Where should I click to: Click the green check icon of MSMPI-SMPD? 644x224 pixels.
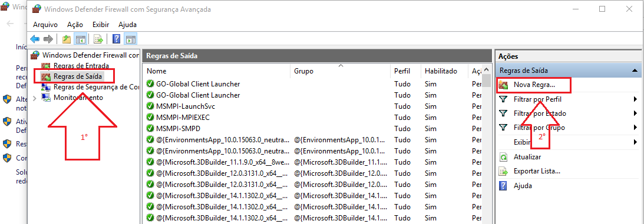(150, 128)
